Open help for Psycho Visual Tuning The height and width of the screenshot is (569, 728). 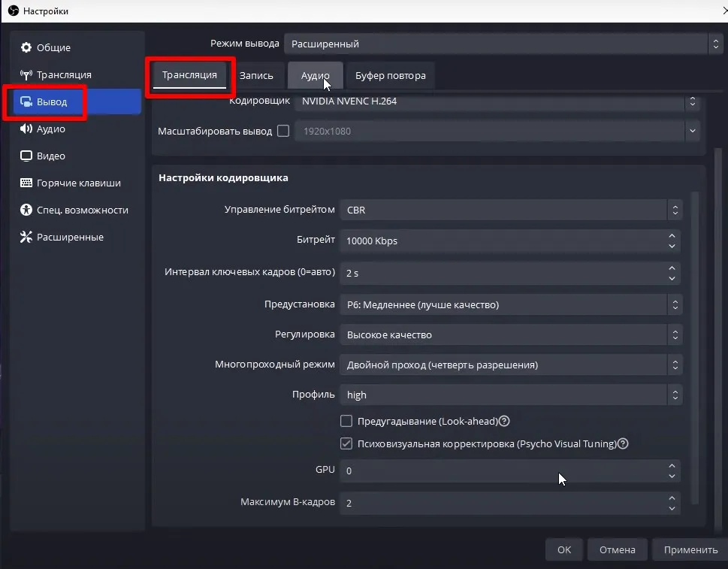point(623,443)
